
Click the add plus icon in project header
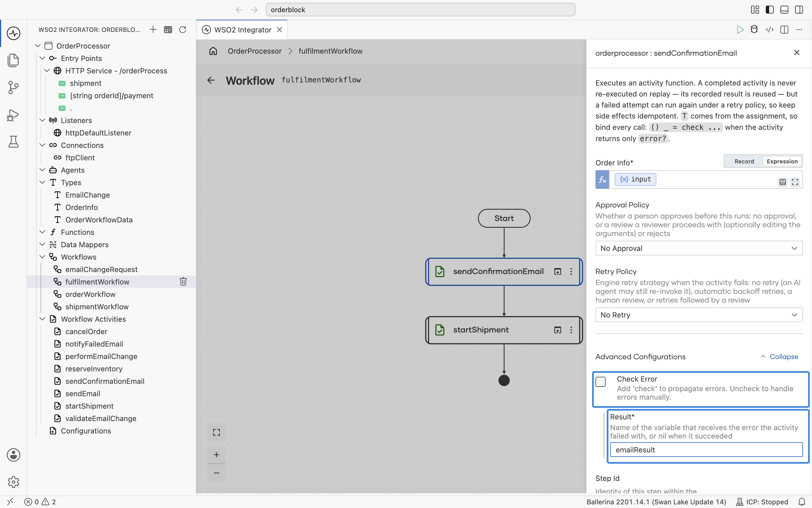click(x=153, y=30)
